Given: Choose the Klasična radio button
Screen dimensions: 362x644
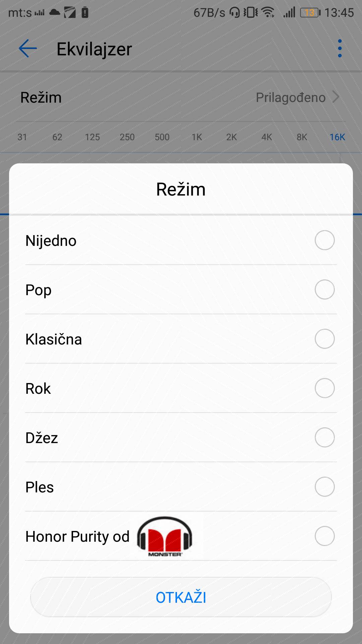Looking at the screenshot, I should point(324,339).
